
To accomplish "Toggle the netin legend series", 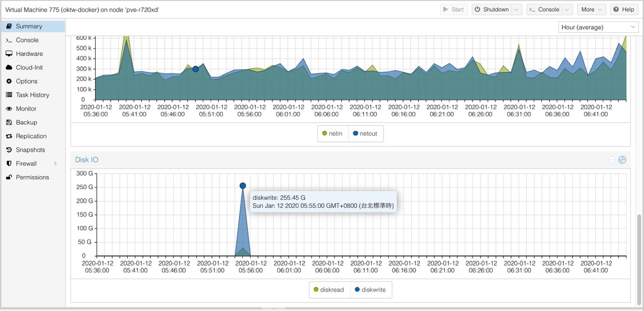I will point(333,134).
